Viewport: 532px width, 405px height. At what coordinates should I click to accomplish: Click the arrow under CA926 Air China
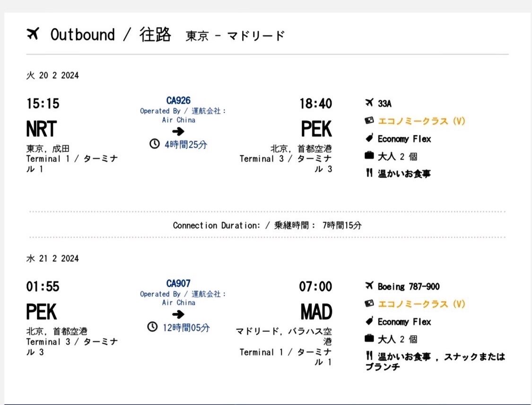coord(178,131)
